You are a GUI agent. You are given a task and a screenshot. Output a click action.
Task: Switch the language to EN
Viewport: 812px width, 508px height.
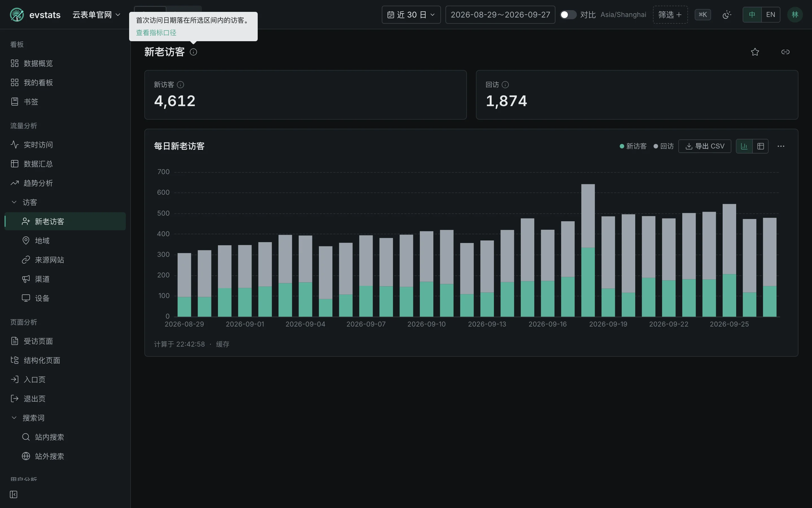(x=771, y=15)
